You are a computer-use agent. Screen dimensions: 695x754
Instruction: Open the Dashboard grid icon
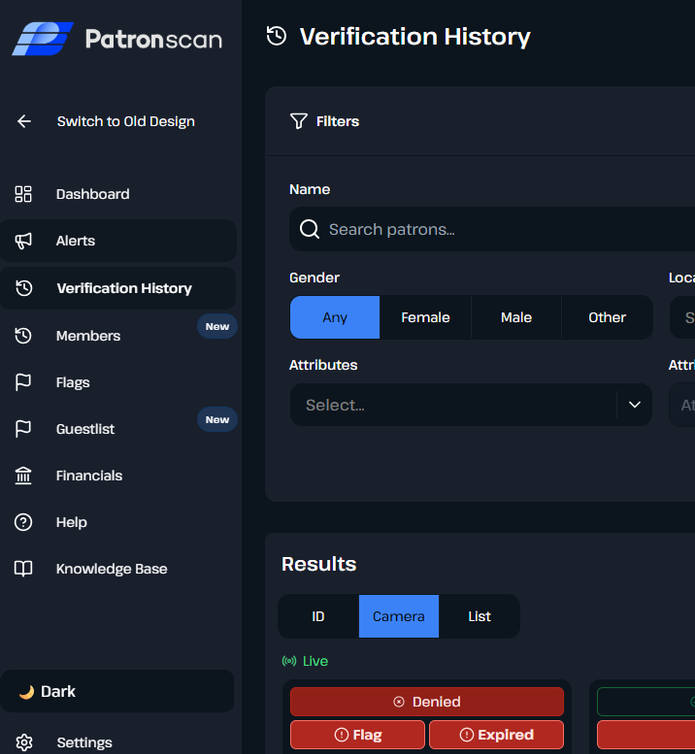23,194
